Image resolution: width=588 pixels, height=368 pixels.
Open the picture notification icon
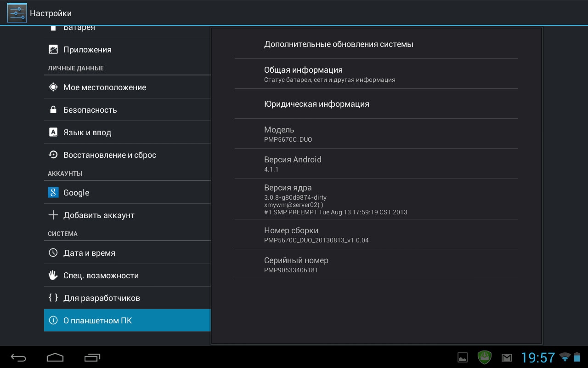(x=463, y=357)
